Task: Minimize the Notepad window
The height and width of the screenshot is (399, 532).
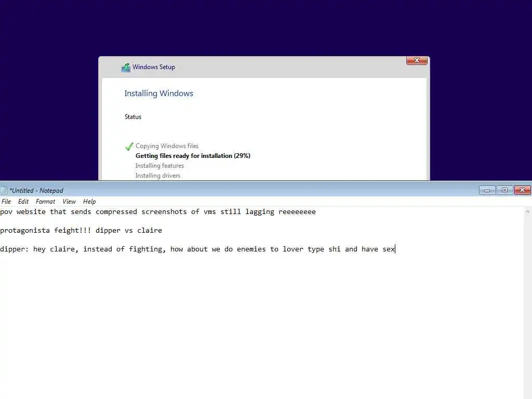Action: [487, 190]
